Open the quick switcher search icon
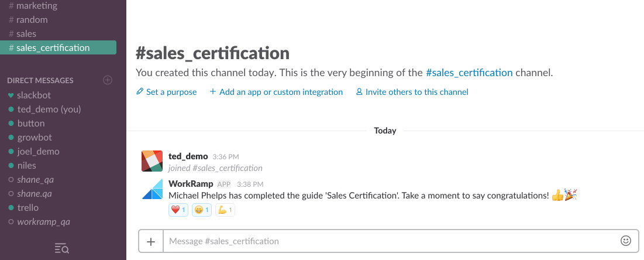The height and width of the screenshot is (260, 644). (61, 249)
